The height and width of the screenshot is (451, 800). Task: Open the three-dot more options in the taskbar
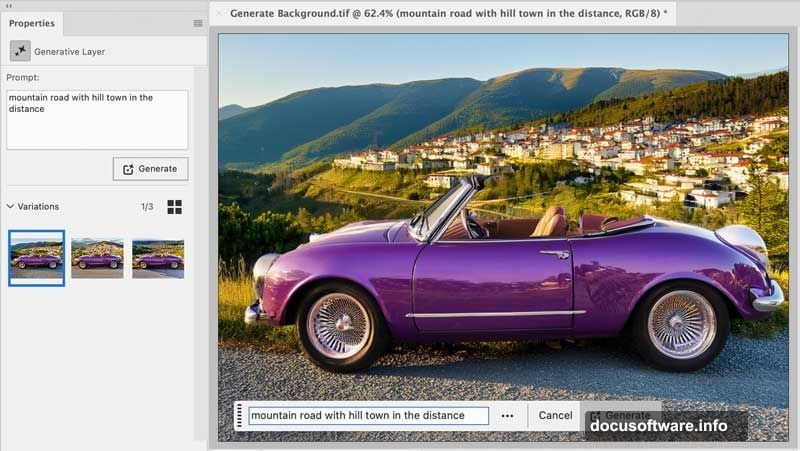(x=508, y=416)
